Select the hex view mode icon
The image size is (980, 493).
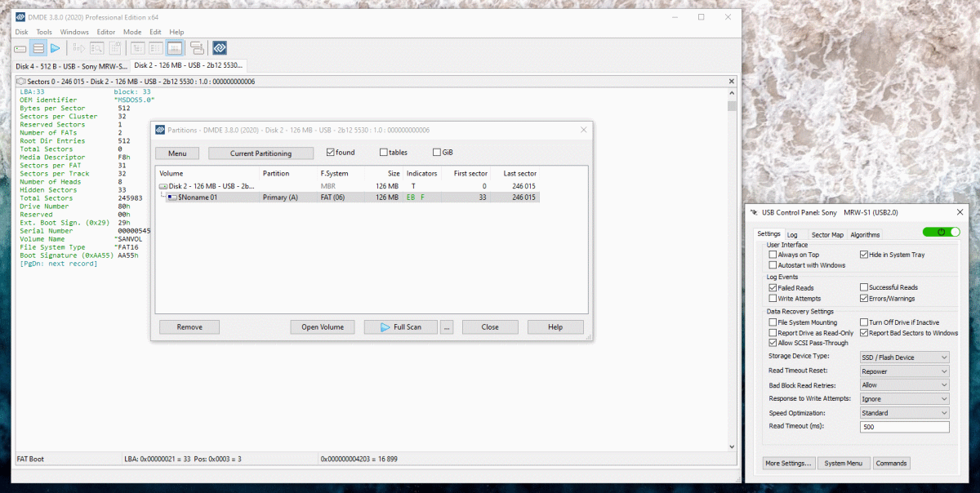(174, 48)
